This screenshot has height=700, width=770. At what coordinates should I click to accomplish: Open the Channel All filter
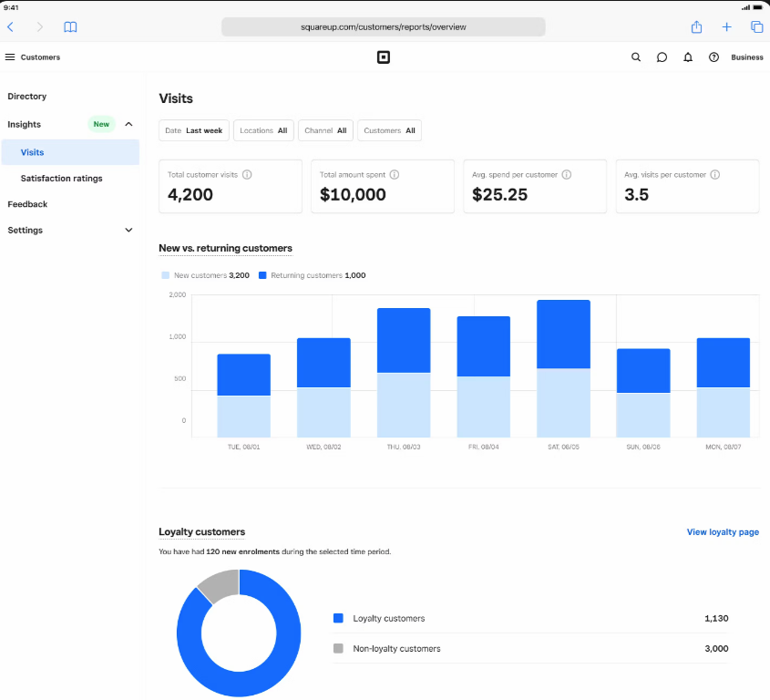point(325,131)
